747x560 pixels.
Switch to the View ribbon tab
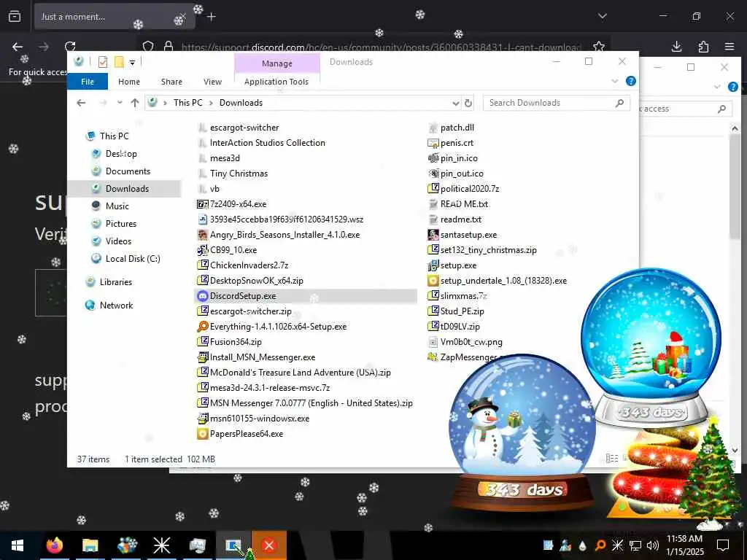click(212, 82)
